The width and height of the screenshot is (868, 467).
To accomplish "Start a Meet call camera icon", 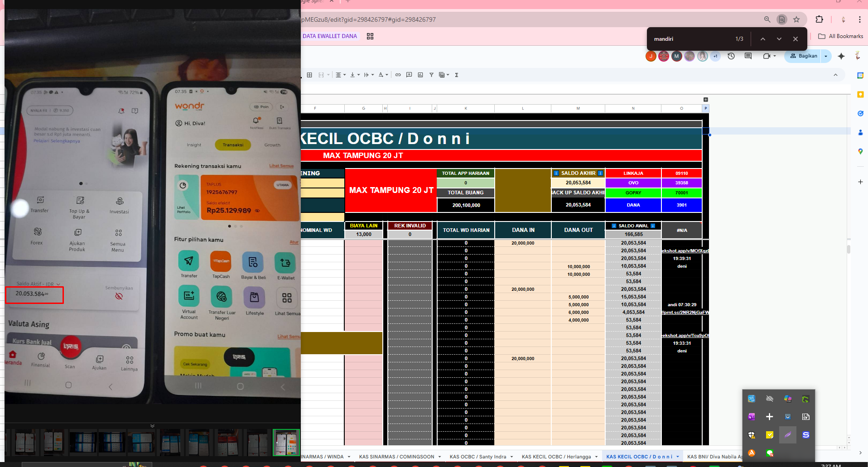I will pyautogui.click(x=767, y=56).
